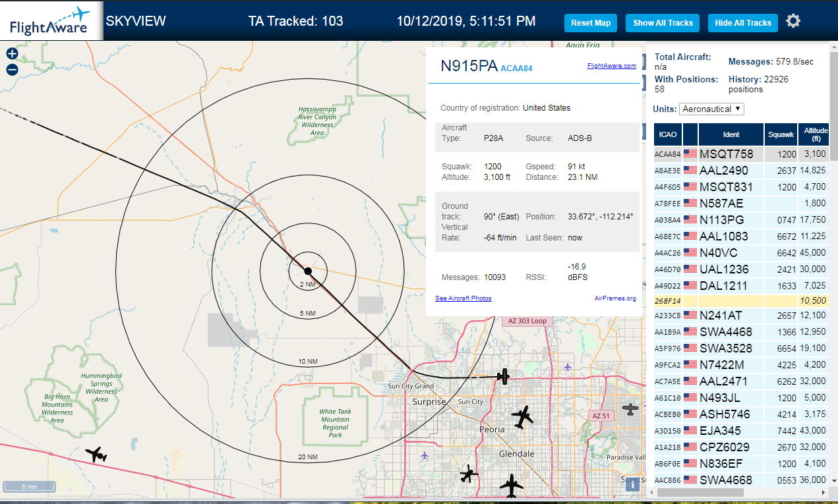Click the US flag in the SWA4668 row
838x504 pixels.
(x=690, y=480)
